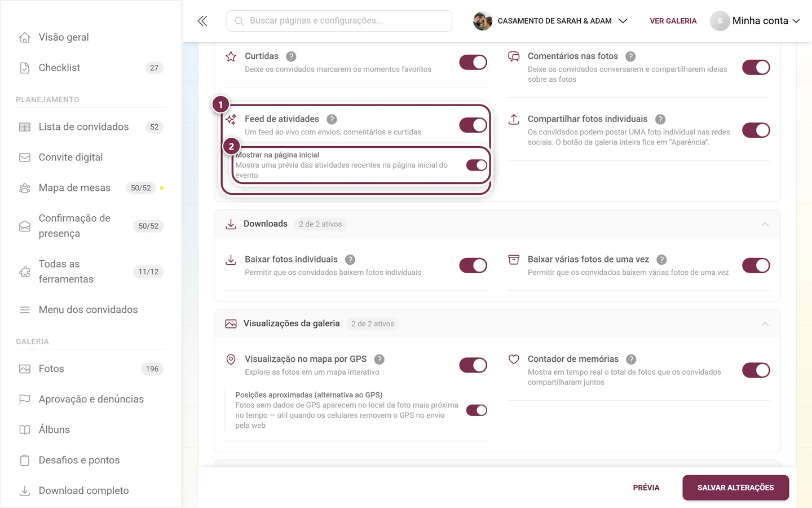This screenshot has width=812, height=508.
Task: Toggle Curtidas switch off
Action: pyautogui.click(x=473, y=62)
